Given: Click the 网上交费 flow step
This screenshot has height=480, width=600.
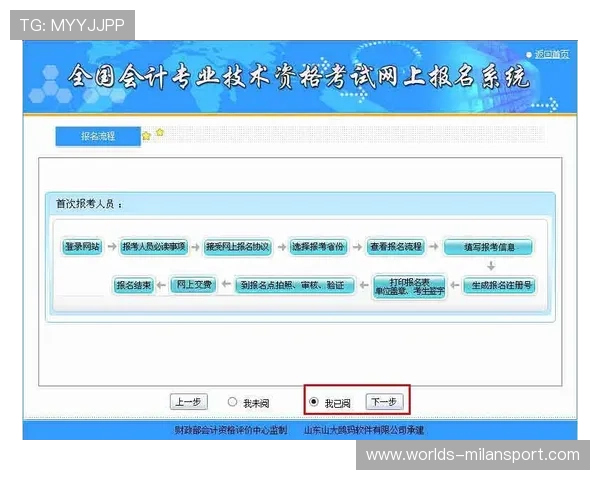Looking at the screenshot, I should pyautogui.click(x=194, y=285).
